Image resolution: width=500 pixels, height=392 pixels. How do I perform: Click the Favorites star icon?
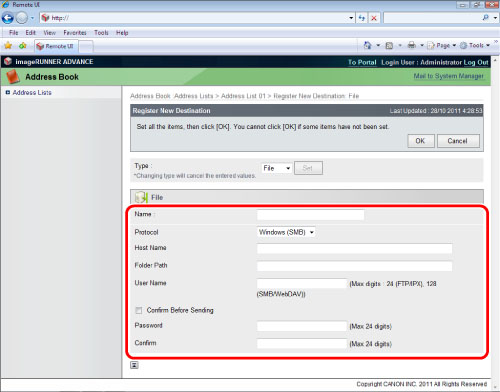pyautogui.click(x=8, y=46)
